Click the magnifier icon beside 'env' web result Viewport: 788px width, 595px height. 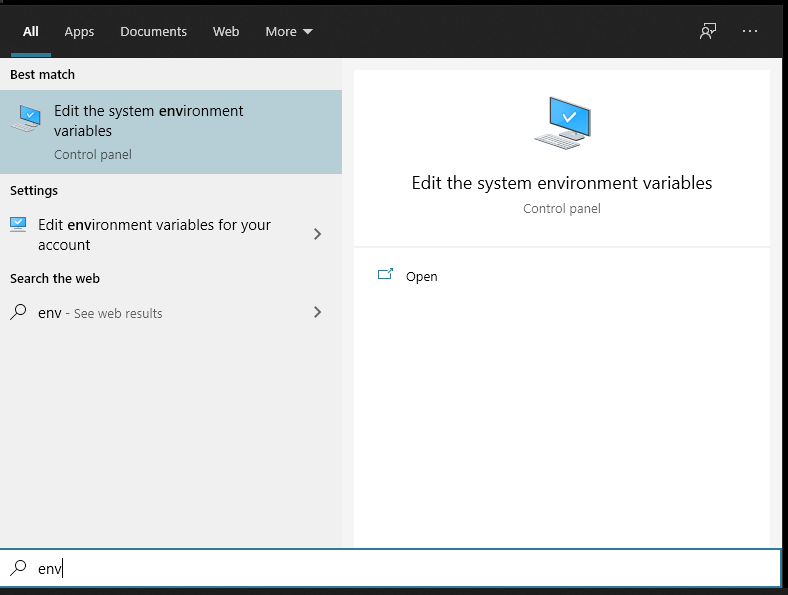(18, 312)
